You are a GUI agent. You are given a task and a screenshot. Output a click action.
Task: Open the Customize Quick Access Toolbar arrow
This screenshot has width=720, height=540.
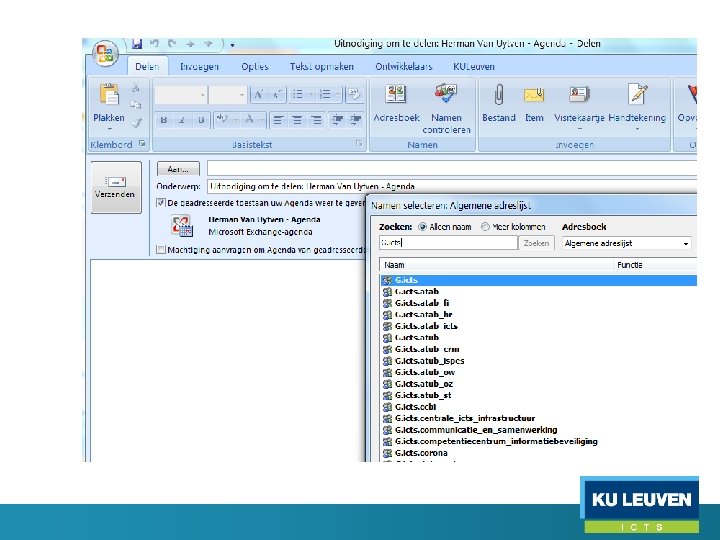tap(232, 45)
